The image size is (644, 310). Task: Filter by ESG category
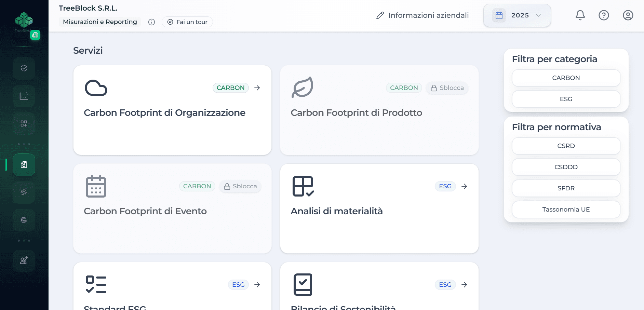click(x=566, y=99)
